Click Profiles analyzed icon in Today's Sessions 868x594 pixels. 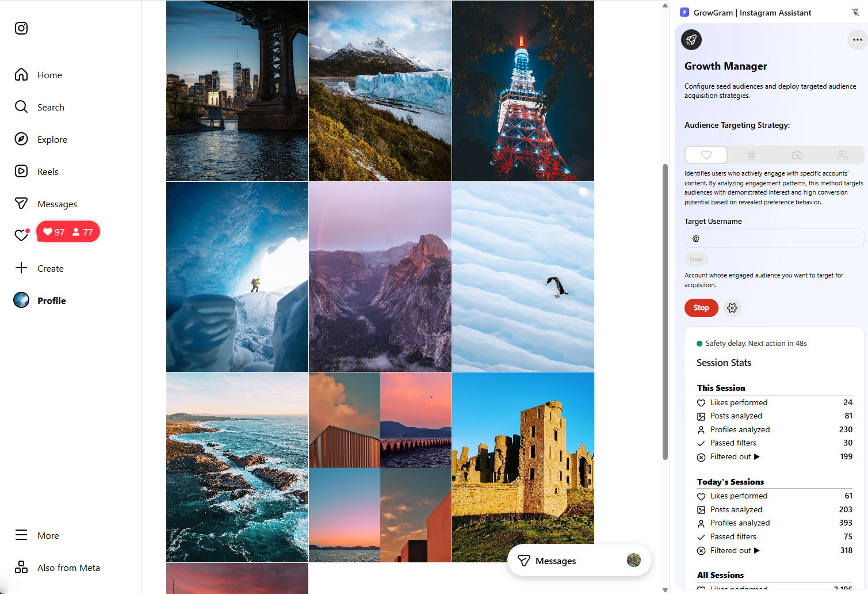tap(701, 523)
